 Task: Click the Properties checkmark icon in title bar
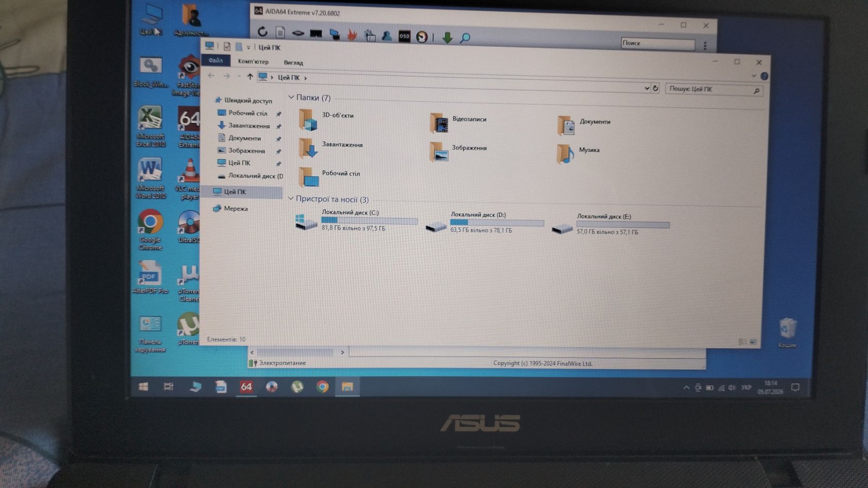coord(227,46)
